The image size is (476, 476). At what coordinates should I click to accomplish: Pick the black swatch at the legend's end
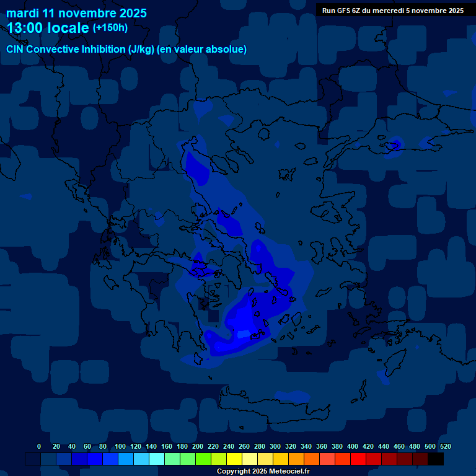[x=436, y=459]
